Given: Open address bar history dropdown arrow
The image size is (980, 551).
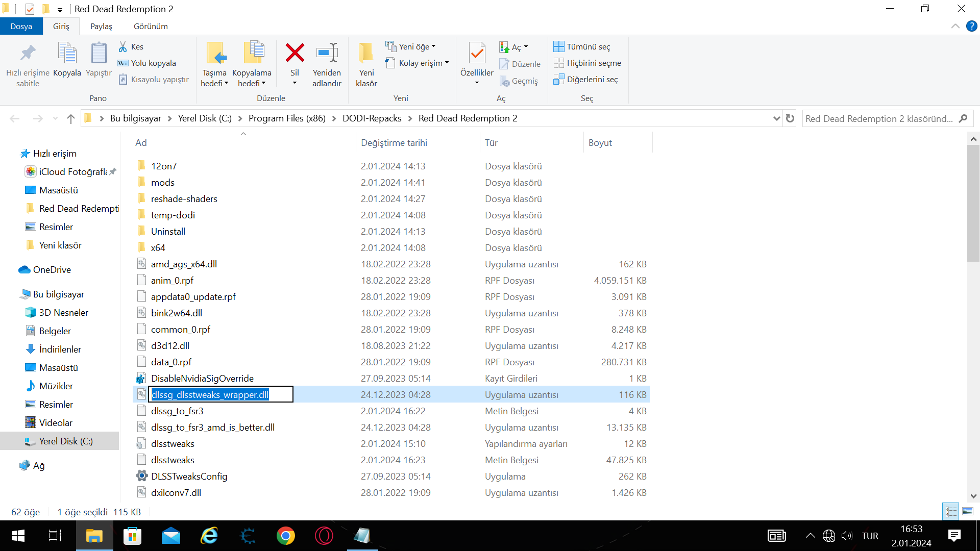Looking at the screenshot, I should point(777,118).
